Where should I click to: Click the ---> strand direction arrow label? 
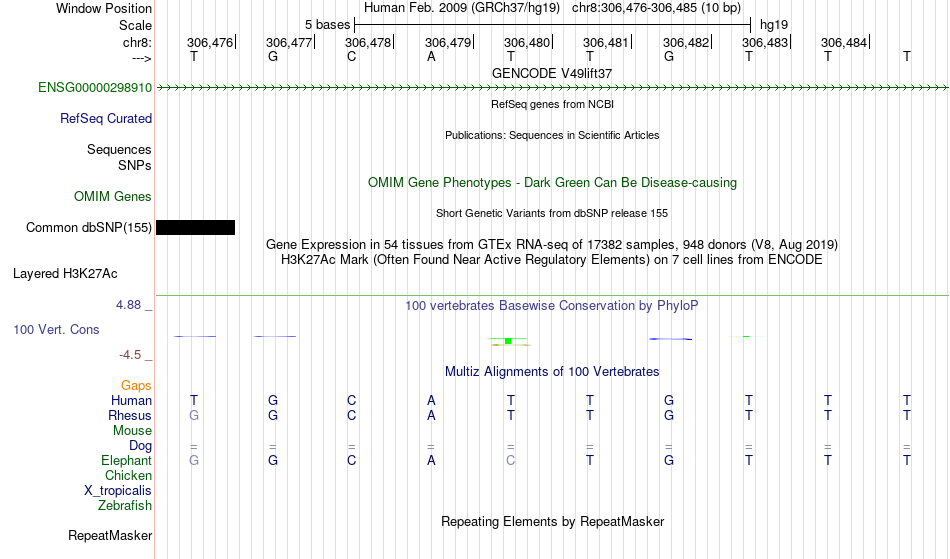pos(142,58)
